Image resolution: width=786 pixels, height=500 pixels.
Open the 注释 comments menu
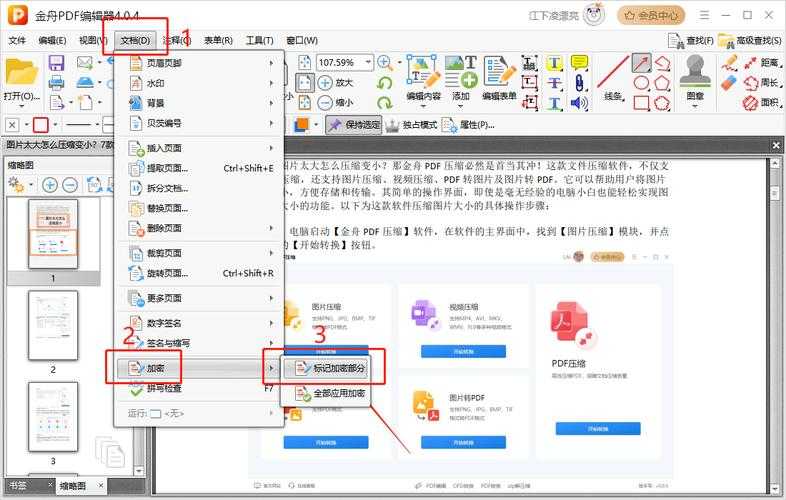pyautogui.click(x=176, y=40)
